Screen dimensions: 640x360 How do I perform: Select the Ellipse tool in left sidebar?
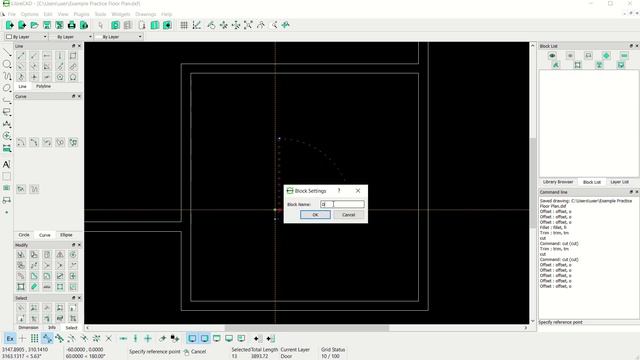click(x=7, y=88)
